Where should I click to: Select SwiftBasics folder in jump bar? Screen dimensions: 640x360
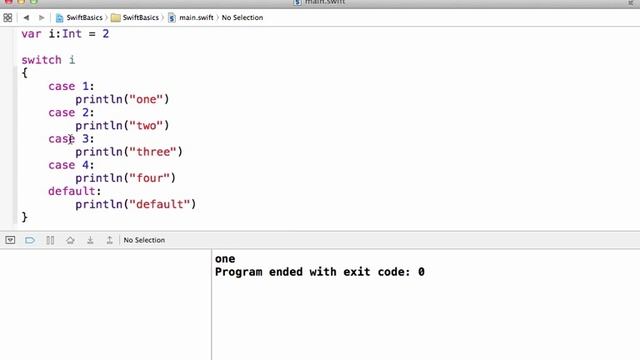(135, 18)
